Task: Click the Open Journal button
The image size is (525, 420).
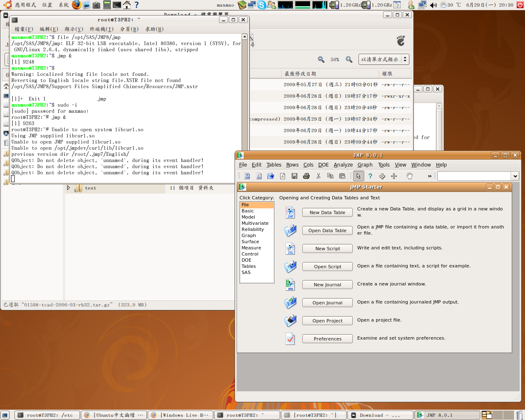Action: [327, 303]
